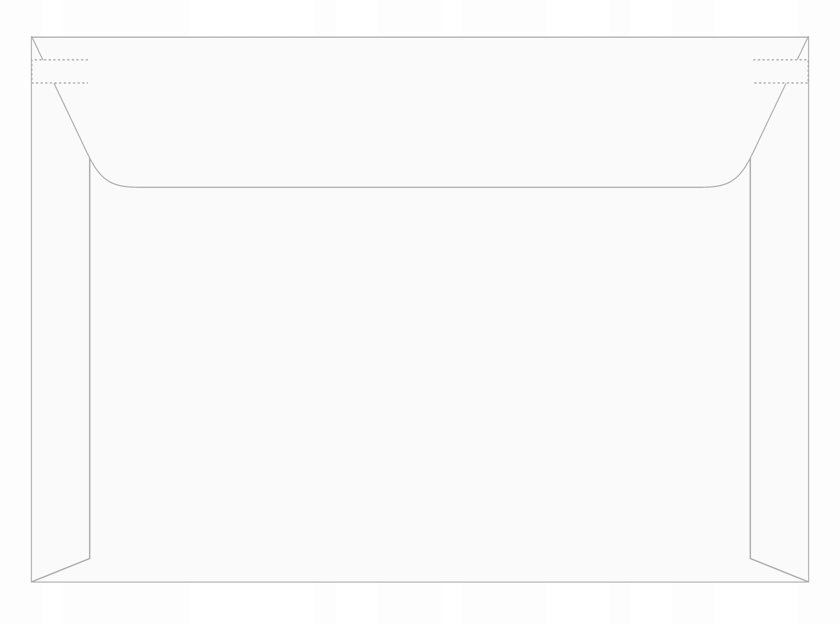Click the white margin below the envelope
This screenshot has height=624, width=840.
click(x=420, y=604)
